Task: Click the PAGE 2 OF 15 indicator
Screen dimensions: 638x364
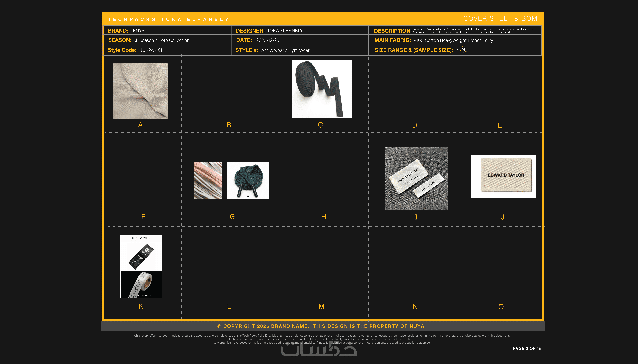Action: point(527,348)
